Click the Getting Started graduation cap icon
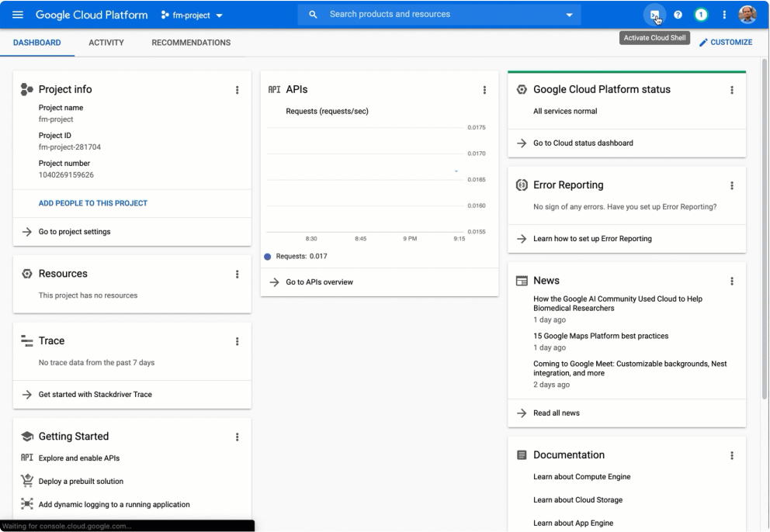The height and width of the screenshot is (532, 770). [x=27, y=437]
